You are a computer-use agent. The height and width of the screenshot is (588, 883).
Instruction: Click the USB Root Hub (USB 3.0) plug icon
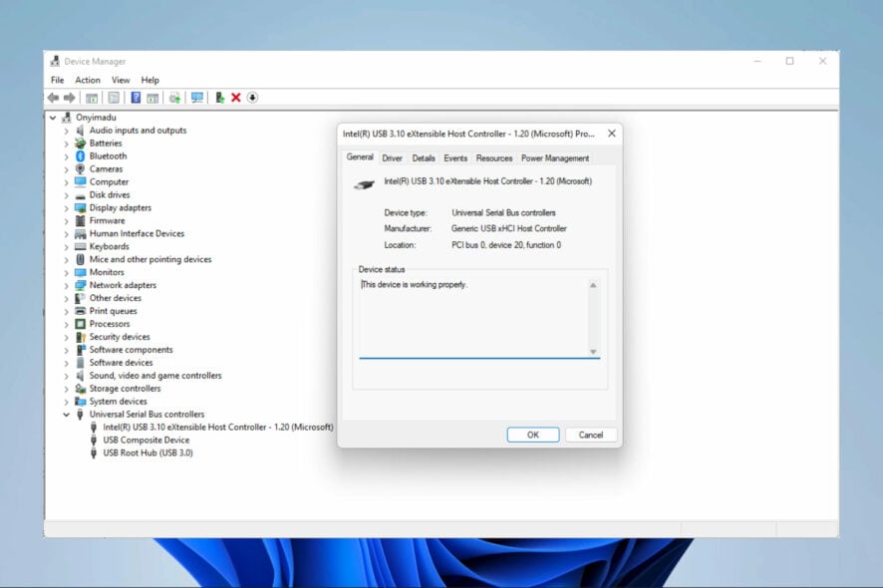tap(94, 452)
